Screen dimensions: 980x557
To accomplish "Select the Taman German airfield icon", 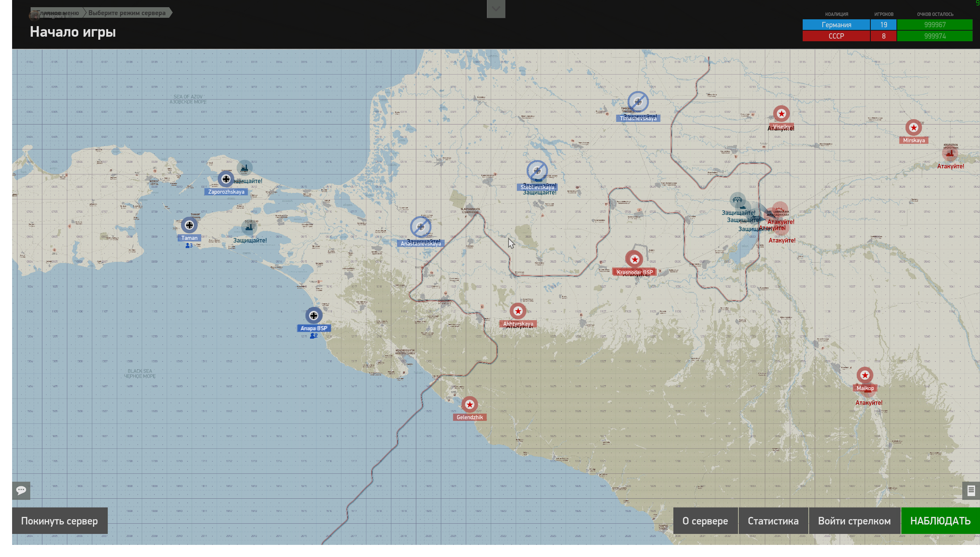I will pos(189,225).
